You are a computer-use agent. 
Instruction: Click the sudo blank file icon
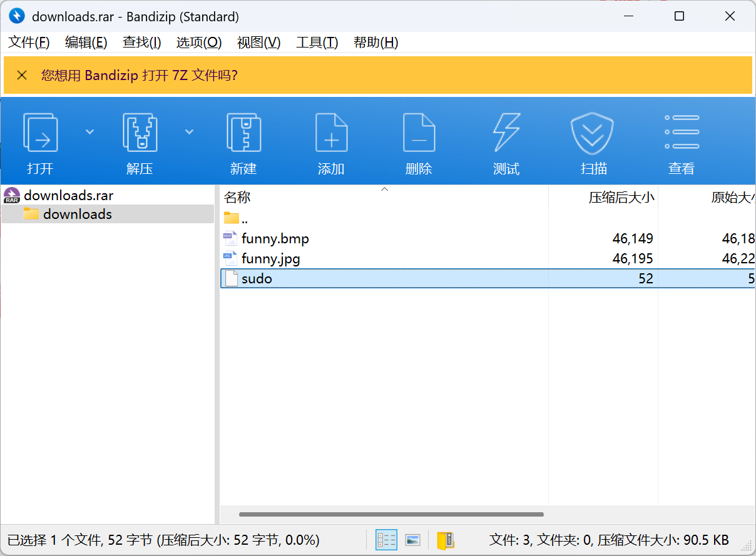232,278
